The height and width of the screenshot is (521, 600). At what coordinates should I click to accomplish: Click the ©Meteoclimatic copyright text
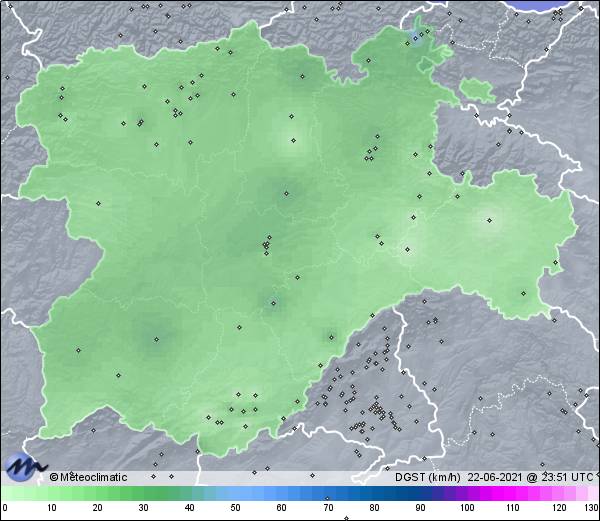click(88, 477)
